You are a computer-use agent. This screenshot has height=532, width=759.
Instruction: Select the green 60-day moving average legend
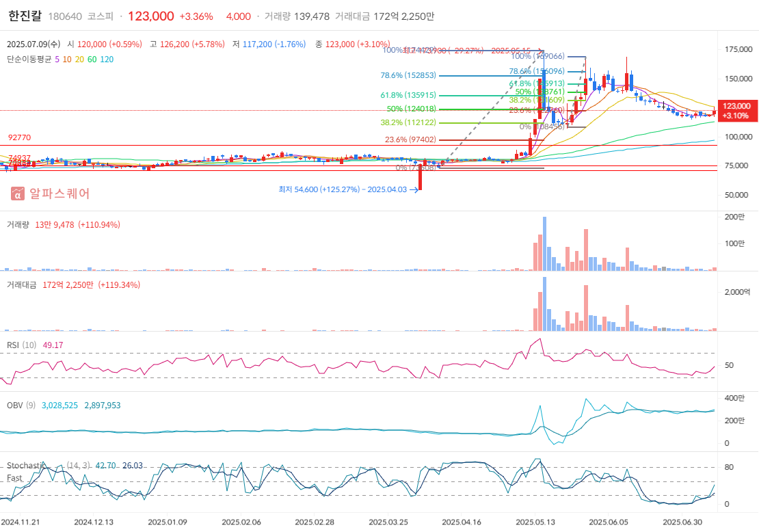[x=92, y=59]
